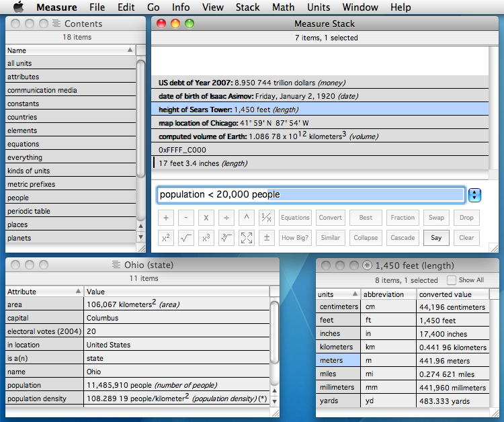Click the list icon in Ohio window title
The width and height of the screenshot is (504, 422).
(x=116, y=265)
